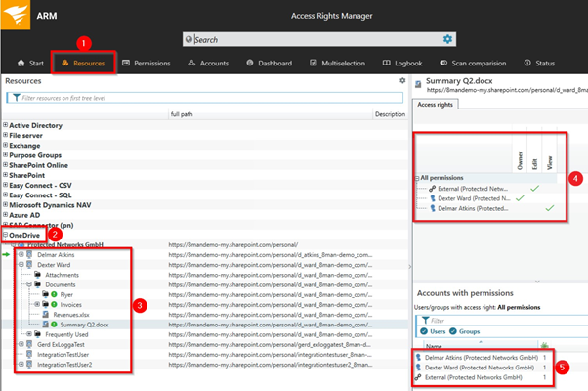The width and height of the screenshot is (588, 391).
Task: Expand the Delmar Atkins OneDrive node
Action: tap(21, 254)
